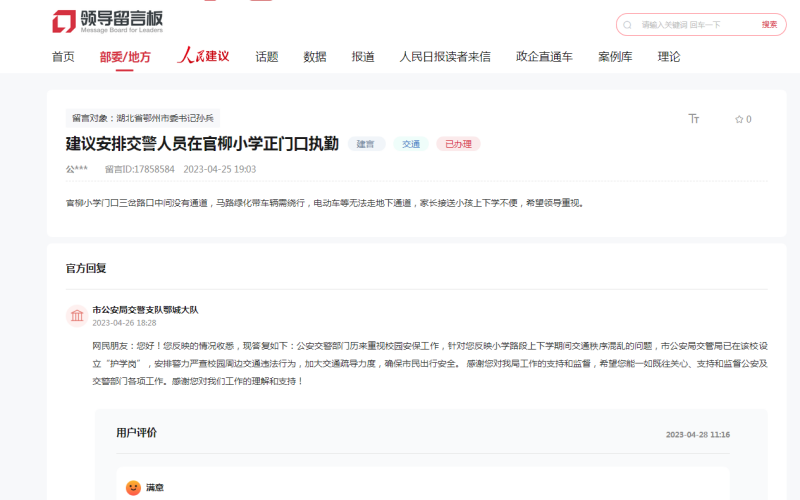Click the 用户评价 heading
The image size is (800, 500).
[136, 433]
